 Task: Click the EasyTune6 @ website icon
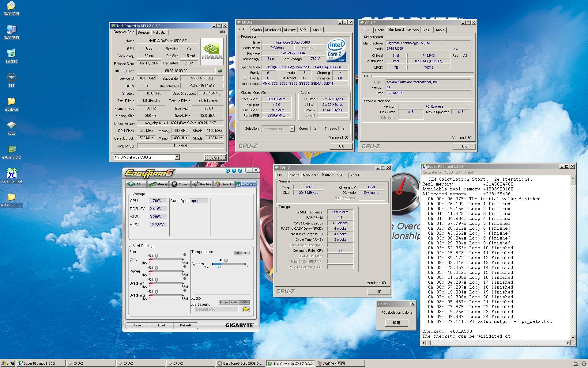tap(228, 171)
